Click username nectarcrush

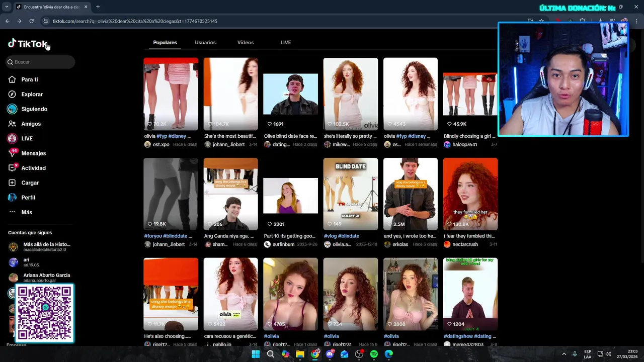(465, 244)
